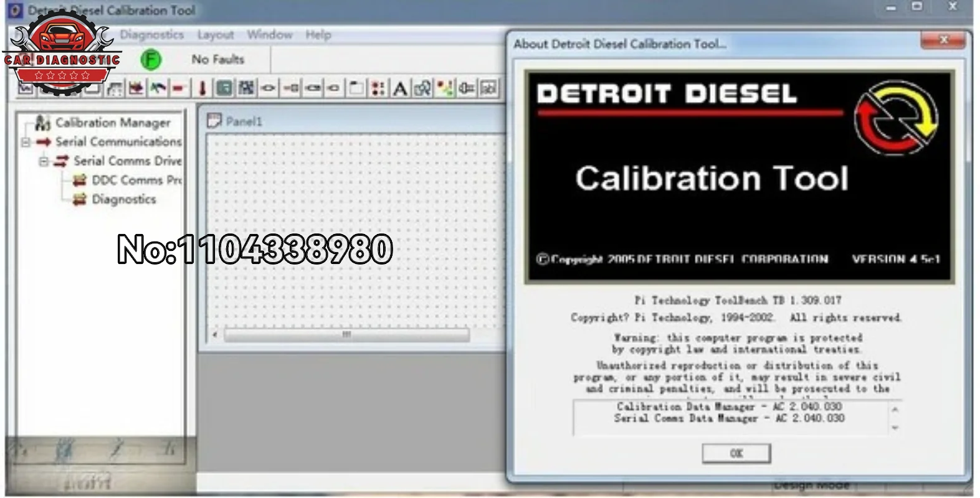Click the red dots list toolbar icon
This screenshot has height=498, width=980.
(x=378, y=88)
